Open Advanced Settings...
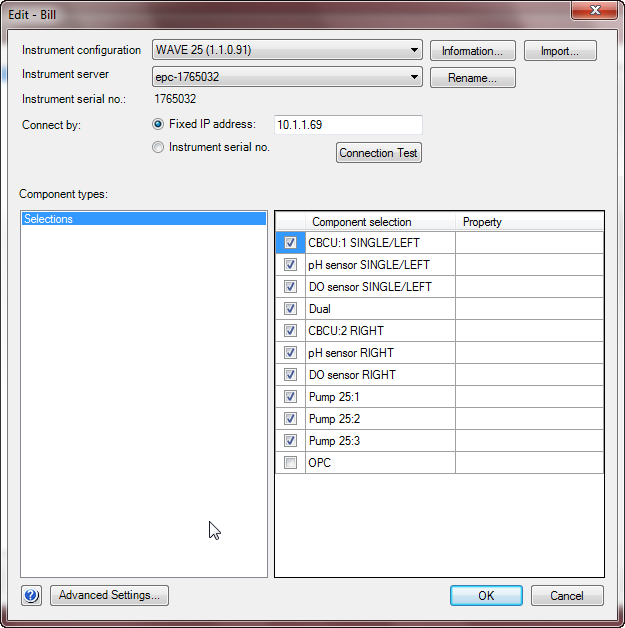 [109, 596]
